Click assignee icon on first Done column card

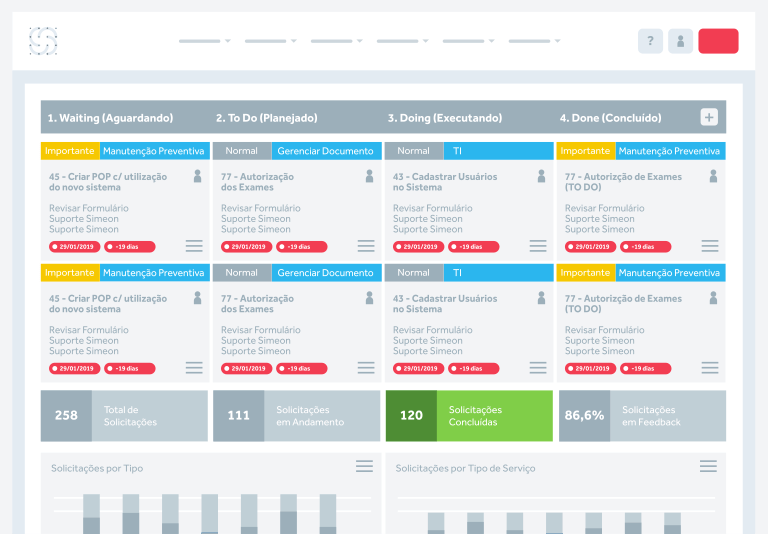(x=713, y=176)
